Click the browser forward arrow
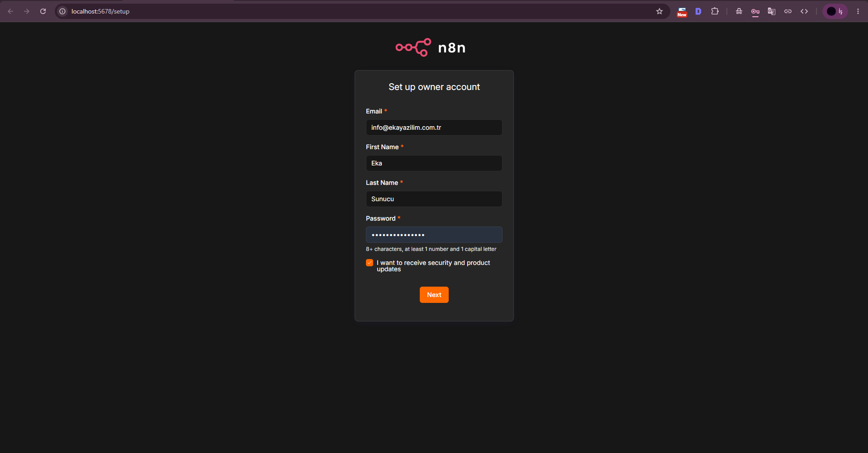 click(27, 11)
